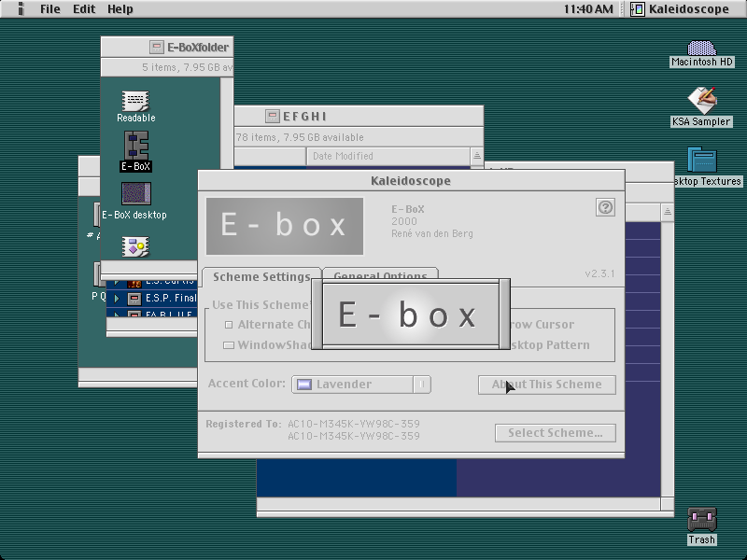
Task: Click the E-box logo banner in Kaleidoscope
Action: (x=285, y=226)
